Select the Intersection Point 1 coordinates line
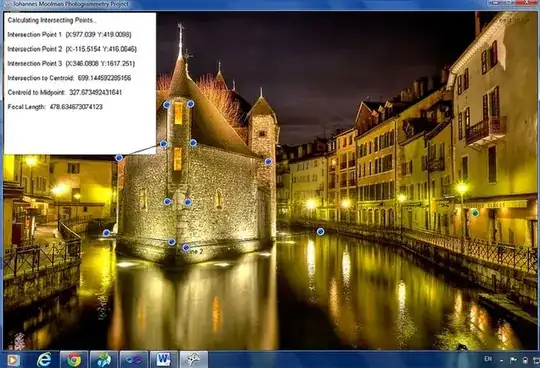The image size is (540, 368). point(69,35)
